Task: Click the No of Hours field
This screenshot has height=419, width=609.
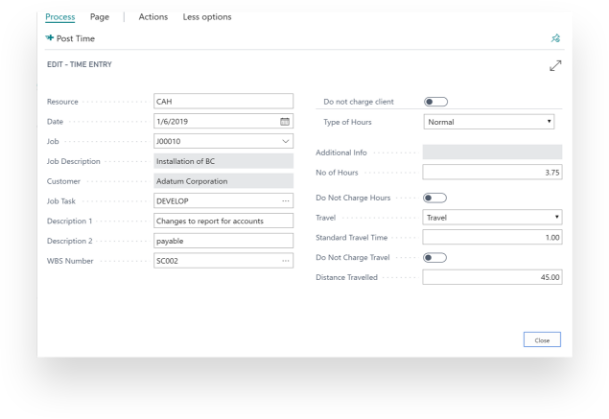Action: [492, 172]
